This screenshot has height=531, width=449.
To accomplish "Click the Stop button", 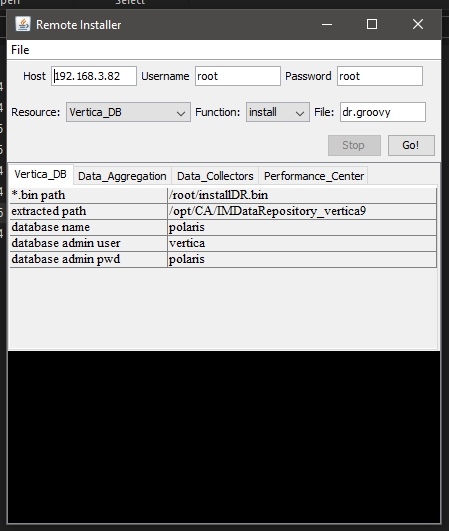I will [x=354, y=146].
